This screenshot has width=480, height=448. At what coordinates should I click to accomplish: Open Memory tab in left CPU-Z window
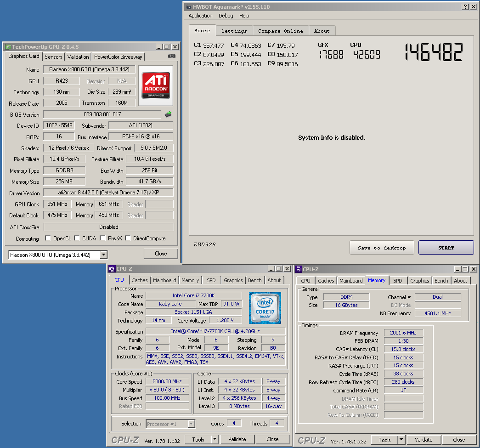190,280
